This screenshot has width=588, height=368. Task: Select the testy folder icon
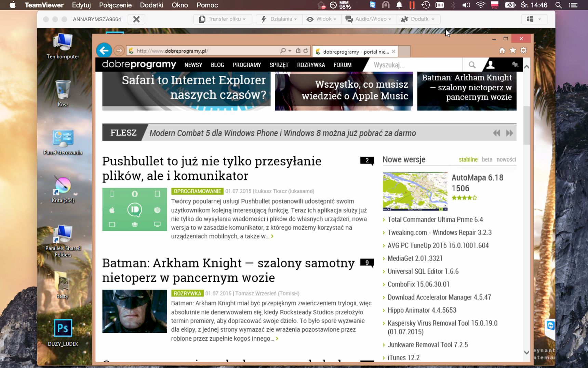63,285
